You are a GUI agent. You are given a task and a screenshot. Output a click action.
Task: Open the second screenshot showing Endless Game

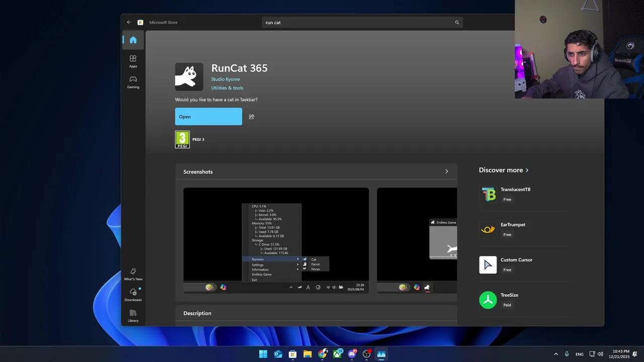tap(417, 240)
